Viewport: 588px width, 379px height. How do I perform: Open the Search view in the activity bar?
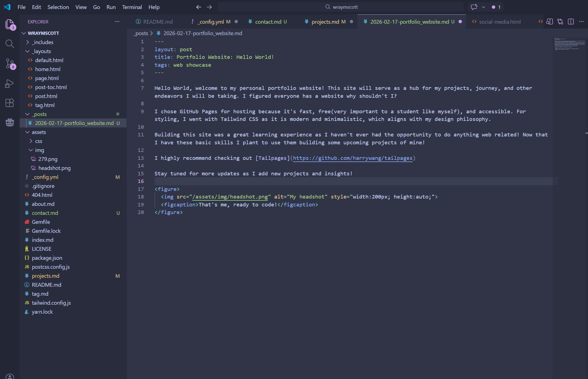click(x=10, y=44)
